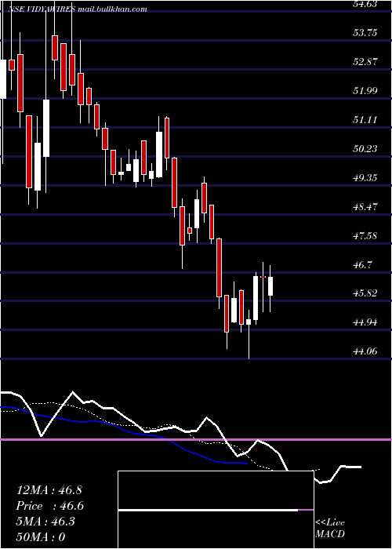The width and height of the screenshot is (392, 549).
Task: Click the 50.23 price axis label
Action: click(x=365, y=149)
